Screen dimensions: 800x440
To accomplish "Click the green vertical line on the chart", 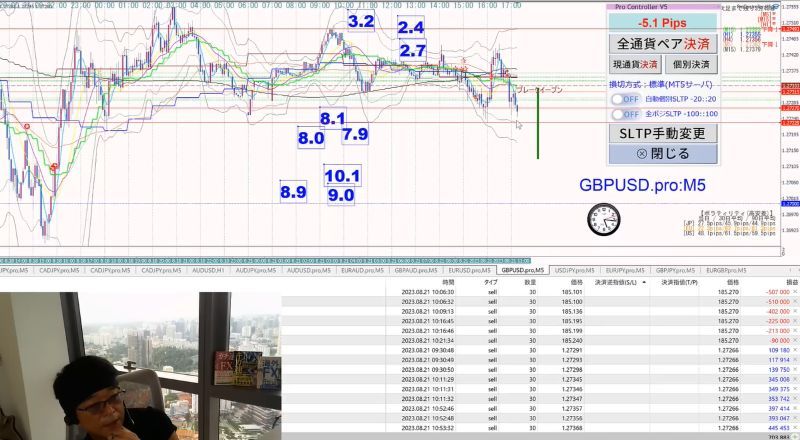I will [x=538, y=124].
